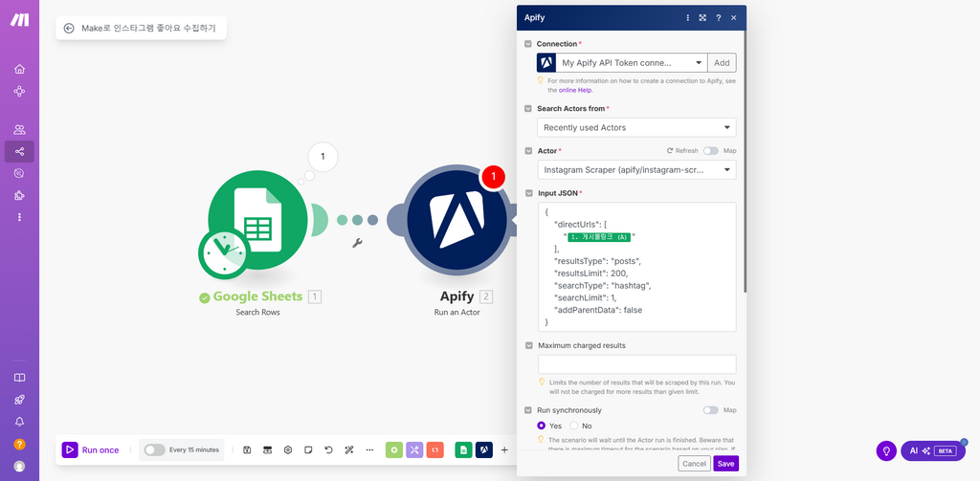Open the puzzle piece Templates icon

pyautogui.click(x=19, y=195)
